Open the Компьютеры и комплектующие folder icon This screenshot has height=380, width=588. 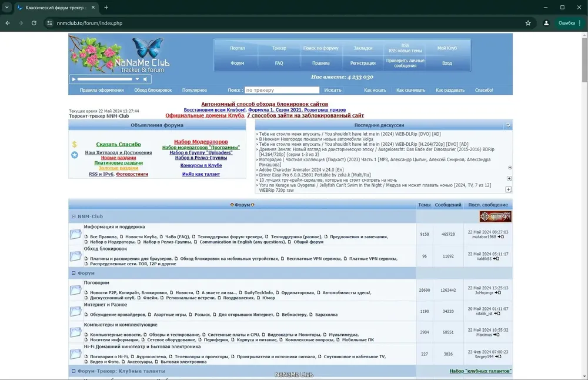pos(75,332)
